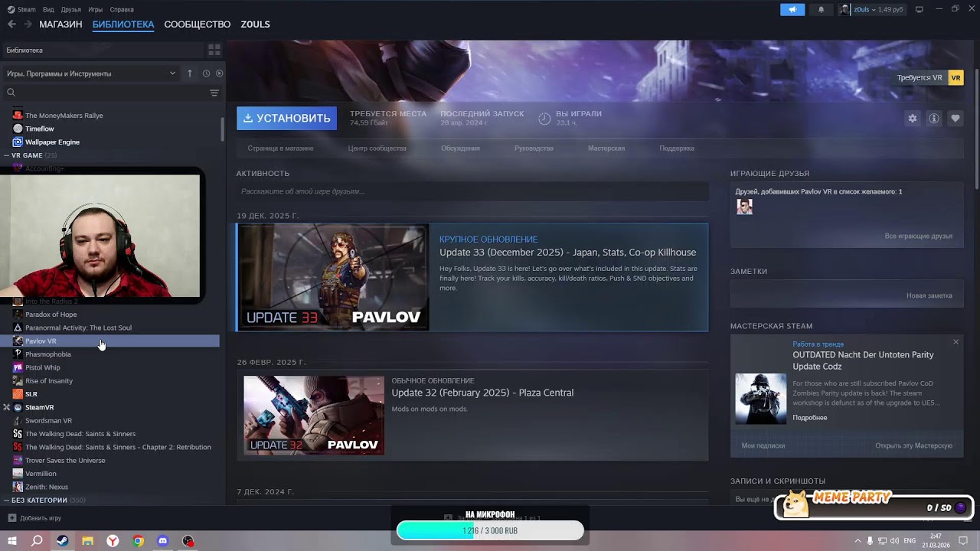Select Phasmophobia in the list
Image resolution: width=980 pixels, height=551 pixels.
point(47,354)
